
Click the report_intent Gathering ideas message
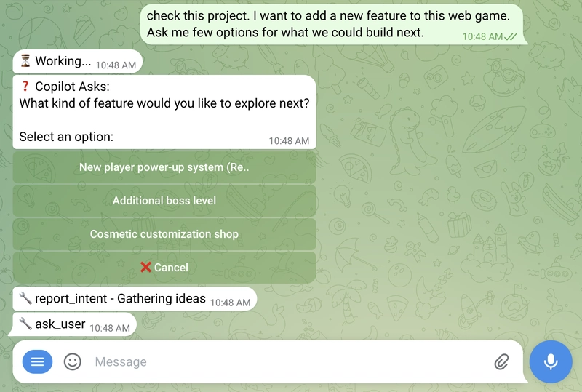click(x=120, y=299)
